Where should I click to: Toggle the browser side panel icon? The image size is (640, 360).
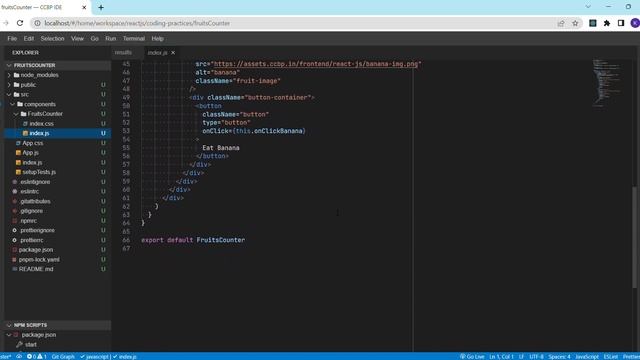[x=621, y=23]
